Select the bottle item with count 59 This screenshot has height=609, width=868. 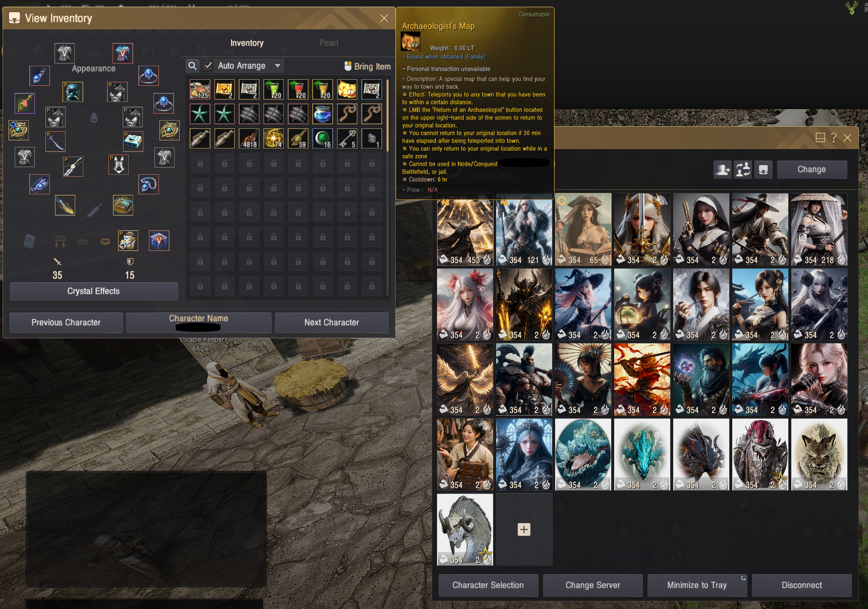point(298,138)
